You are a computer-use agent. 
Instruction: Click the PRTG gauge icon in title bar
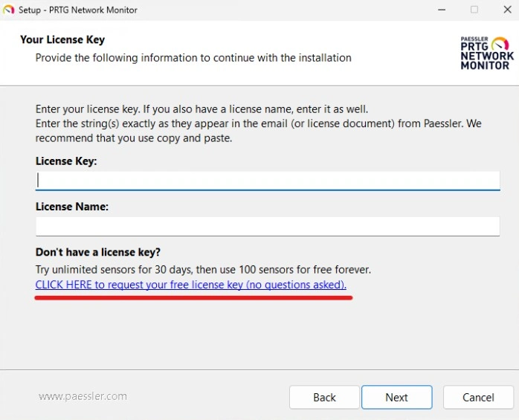click(x=9, y=10)
